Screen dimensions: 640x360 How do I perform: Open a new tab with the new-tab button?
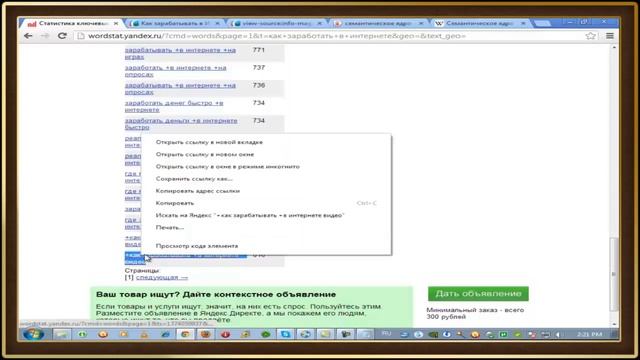tap(542, 23)
